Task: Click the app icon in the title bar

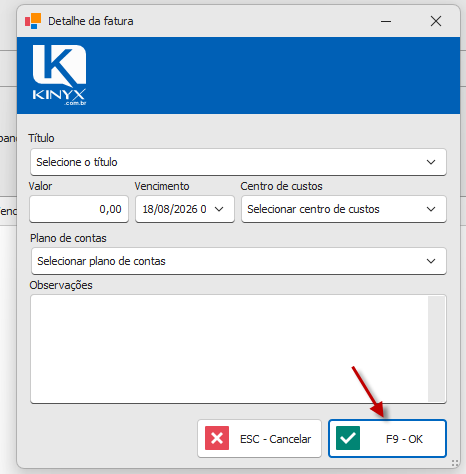Action: (33, 21)
